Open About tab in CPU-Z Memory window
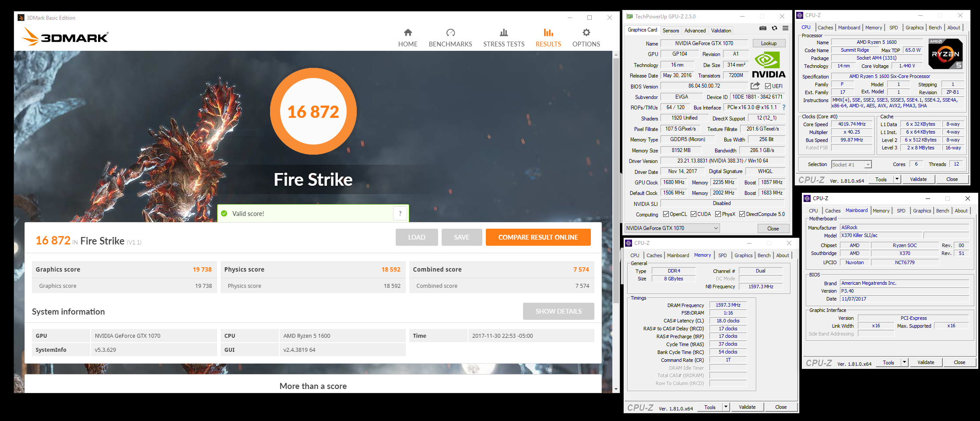The height and width of the screenshot is (421, 980). [x=783, y=255]
